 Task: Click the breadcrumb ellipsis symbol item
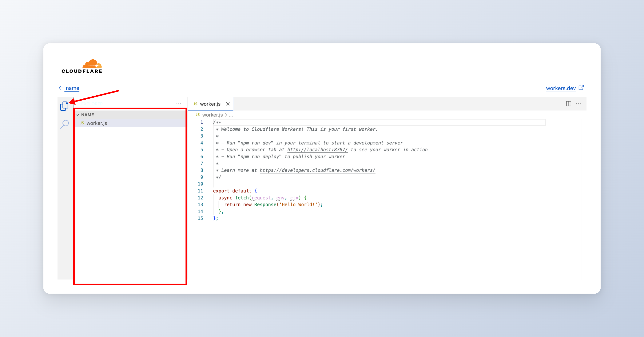231,115
